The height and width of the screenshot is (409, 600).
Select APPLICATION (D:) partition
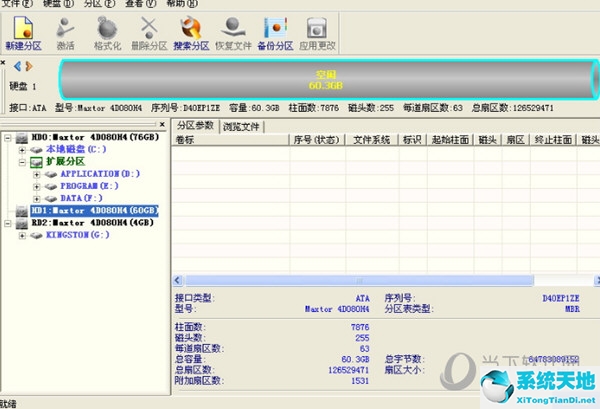click(100, 174)
